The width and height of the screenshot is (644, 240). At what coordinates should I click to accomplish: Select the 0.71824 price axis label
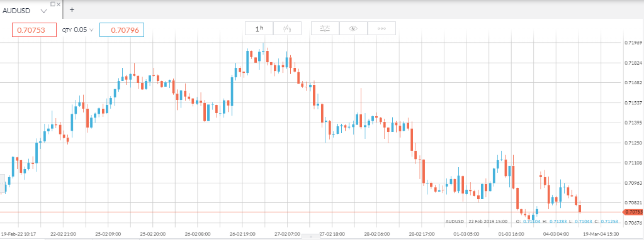coord(633,63)
